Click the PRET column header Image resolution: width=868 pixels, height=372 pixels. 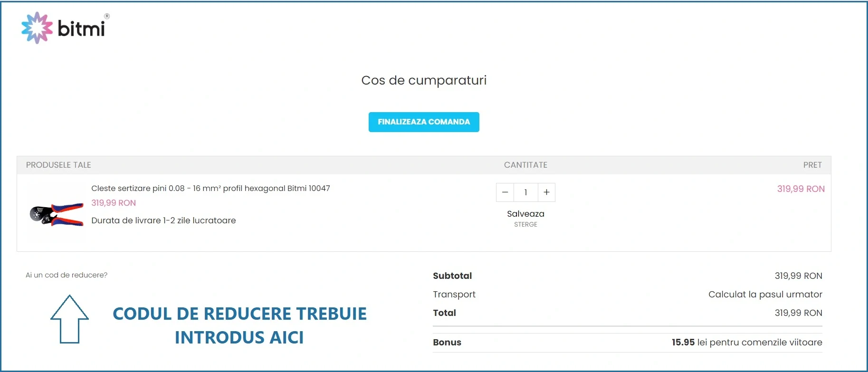pos(812,165)
